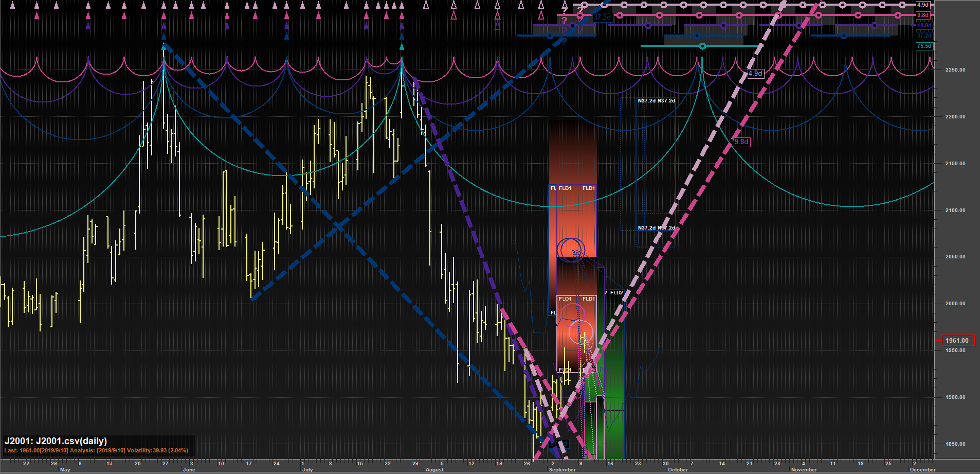Click the teal peak triangle above late-July high
This screenshot has width=980, height=474.
[x=402, y=46]
